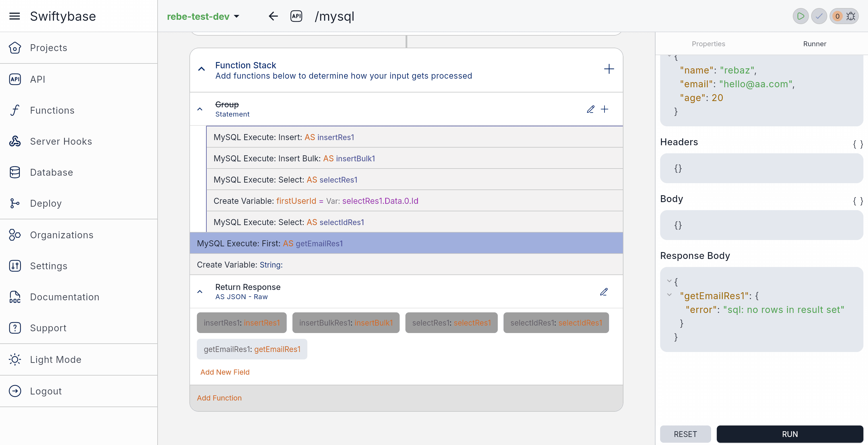
Task: Click the Settings sliders icon
Action: pos(15,266)
